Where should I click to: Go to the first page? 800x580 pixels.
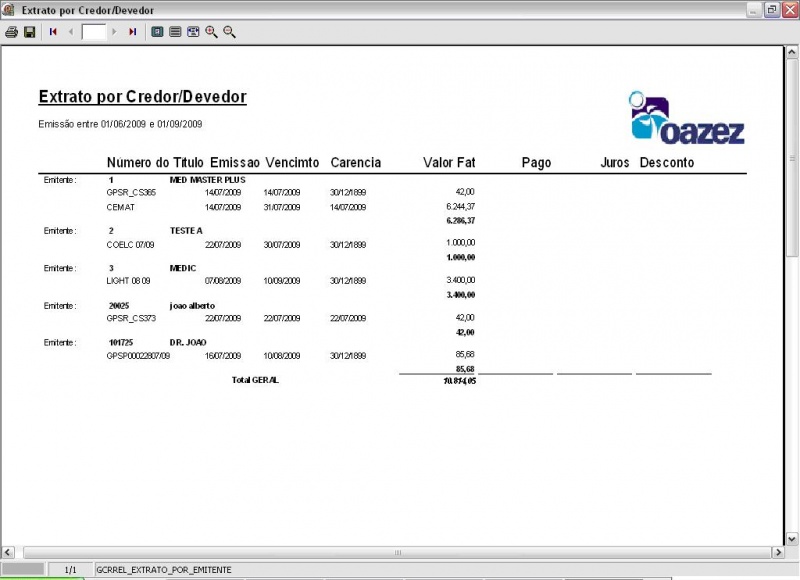[x=53, y=32]
